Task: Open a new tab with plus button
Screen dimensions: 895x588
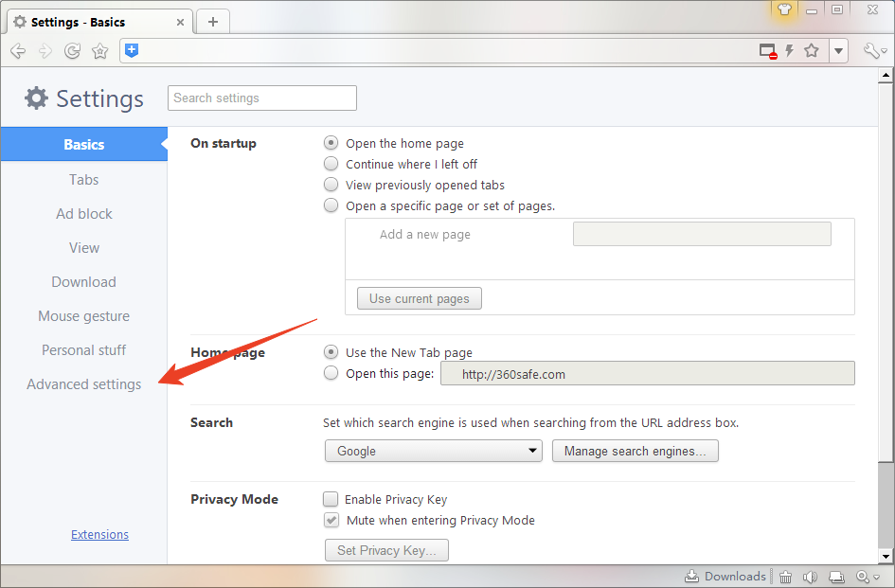Action: (x=213, y=22)
